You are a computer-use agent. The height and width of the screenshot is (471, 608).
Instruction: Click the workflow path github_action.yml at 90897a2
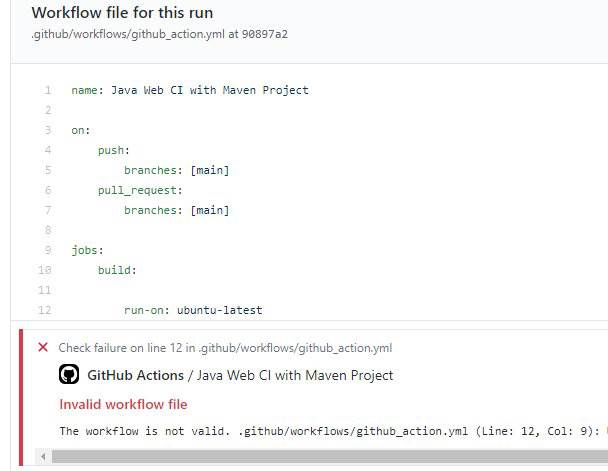coord(160,34)
